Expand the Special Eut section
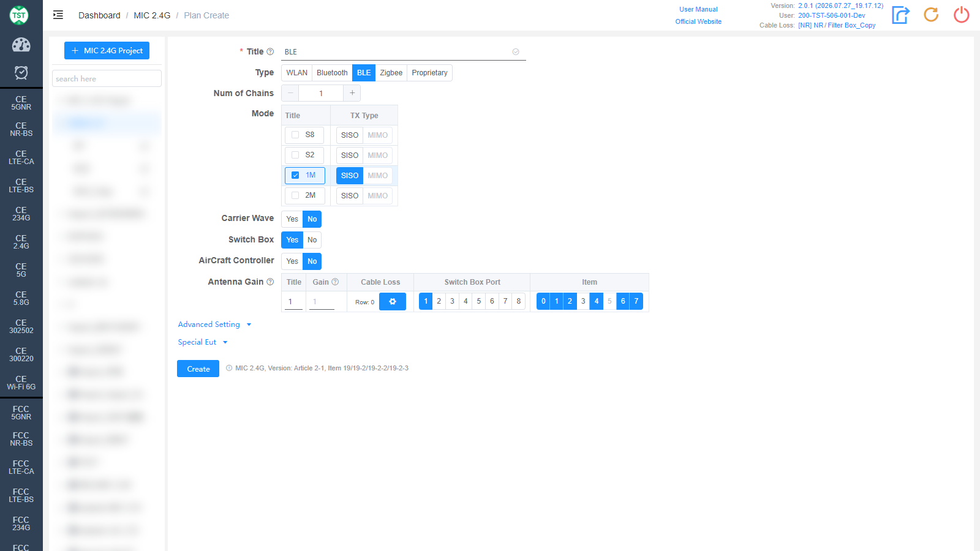The image size is (980, 551). pos(203,342)
